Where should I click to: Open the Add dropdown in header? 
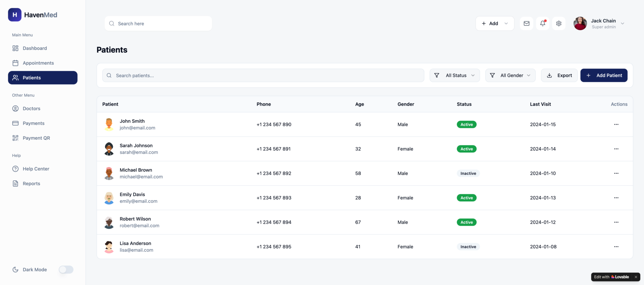coord(494,23)
